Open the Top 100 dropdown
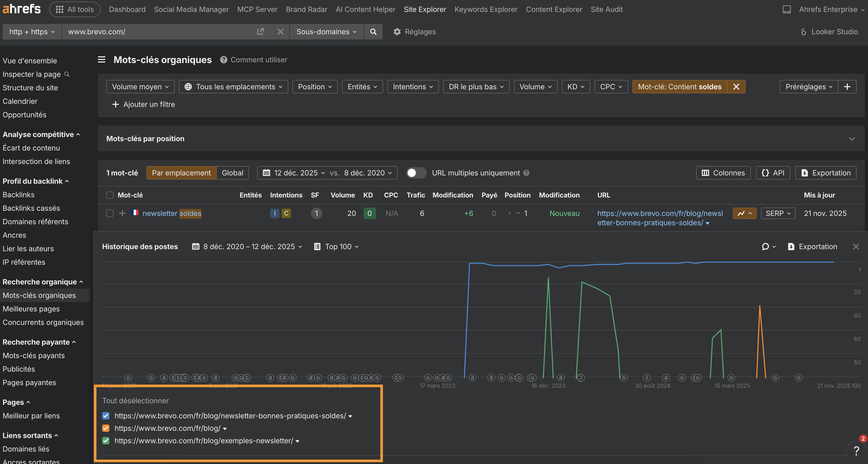This screenshot has width=868, height=464. 336,247
